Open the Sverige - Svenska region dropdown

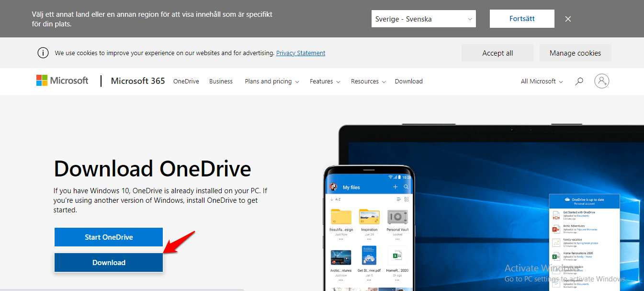424,19
